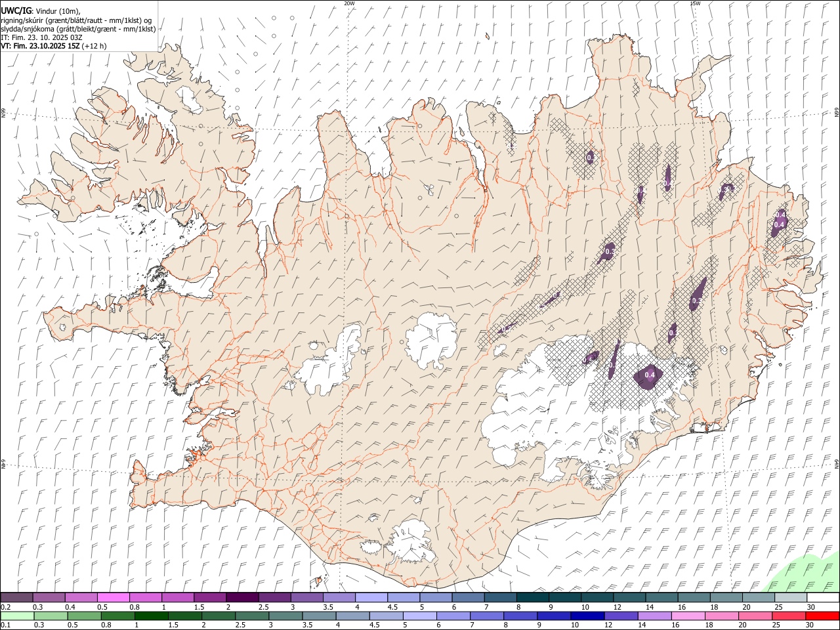Click the bright pink 0.5 swatch, upper scale
Screen dimensions: 840x630
click(113, 598)
